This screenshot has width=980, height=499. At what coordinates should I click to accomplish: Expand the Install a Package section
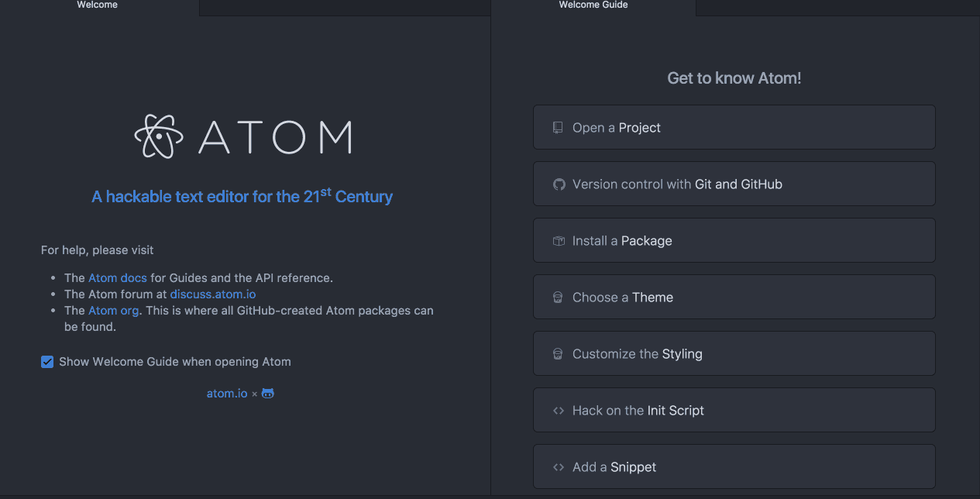tap(734, 240)
